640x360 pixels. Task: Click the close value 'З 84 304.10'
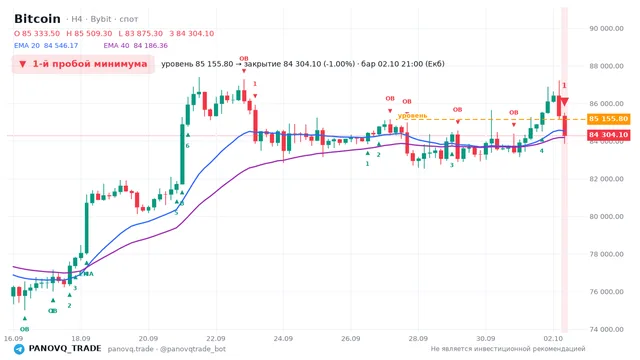click(191, 33)
